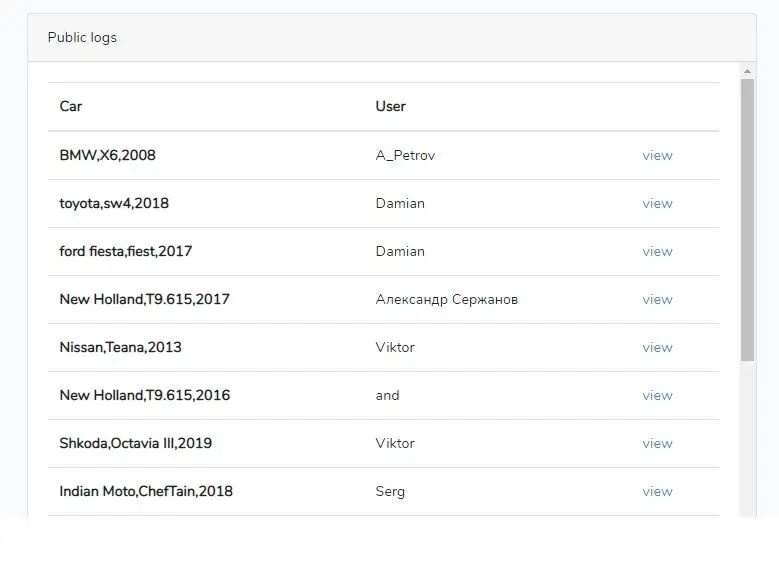779x561 pixels.
Task: Open view link for BMW,X6,2008
Action: click(x=657, y=156)
